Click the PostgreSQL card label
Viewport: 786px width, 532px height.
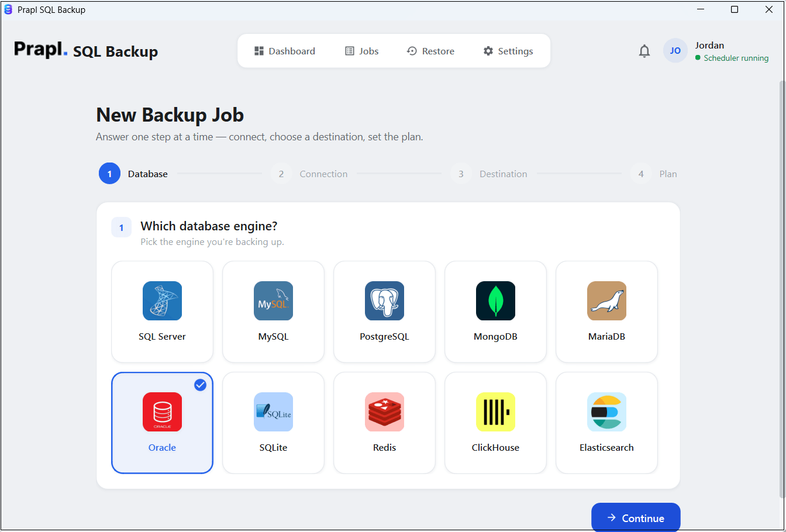[384, 337]
